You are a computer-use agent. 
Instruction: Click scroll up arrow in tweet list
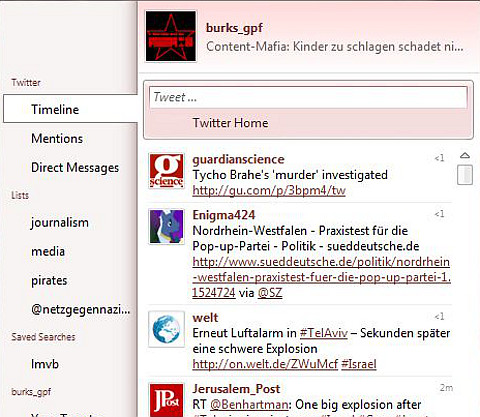tap(465, 156)
